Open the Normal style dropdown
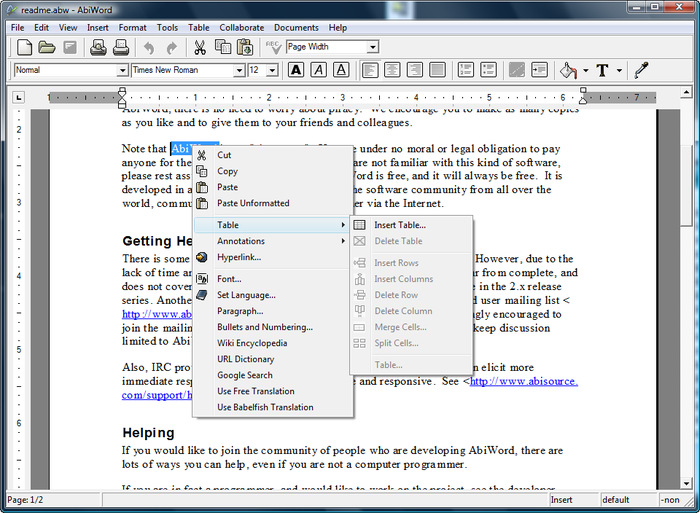Image resolution: width=700 pixels, height=513 pixels. (122, 71)
